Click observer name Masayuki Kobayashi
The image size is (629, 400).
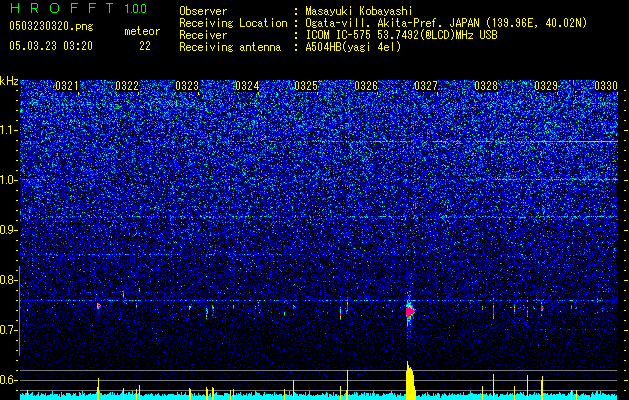coord(359,11)
